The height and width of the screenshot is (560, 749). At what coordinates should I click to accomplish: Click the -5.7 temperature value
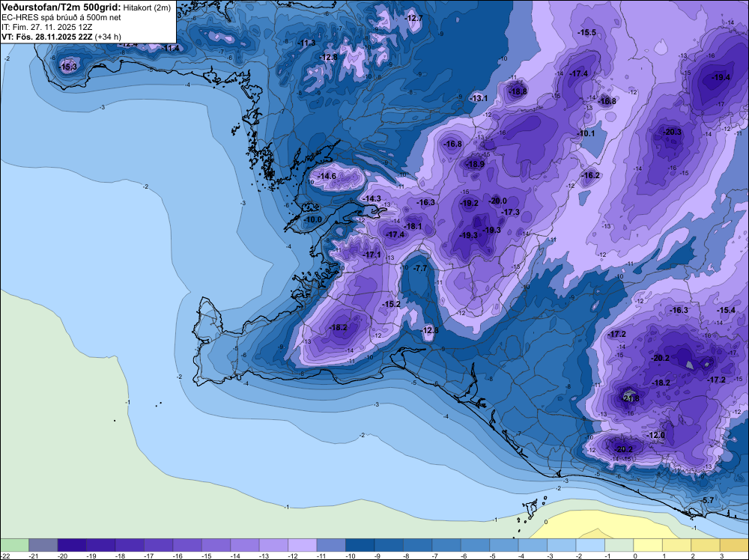(x=708, y=500)
